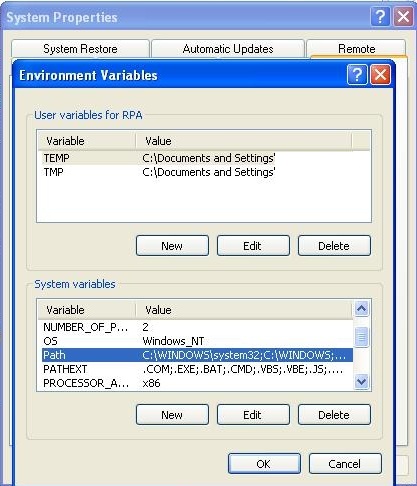Switch to Remote tab
The image size is (417, 486).
click(x=356, y=49)
